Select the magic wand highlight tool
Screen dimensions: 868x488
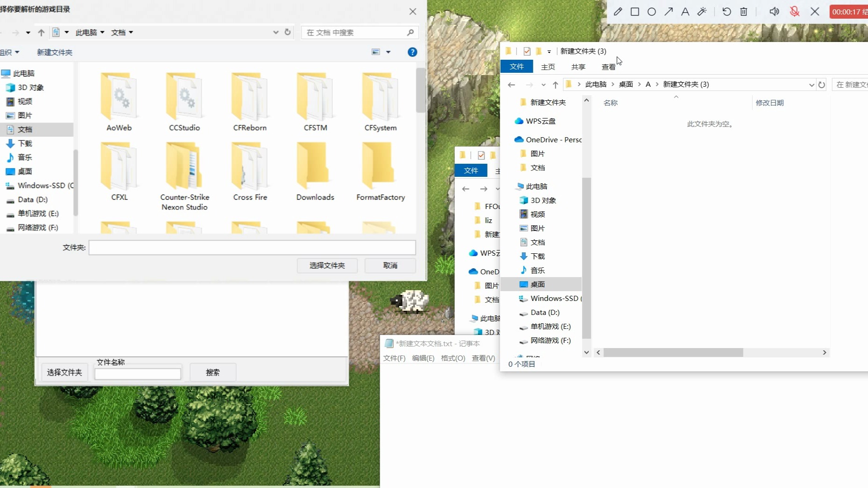coord(702,12)
